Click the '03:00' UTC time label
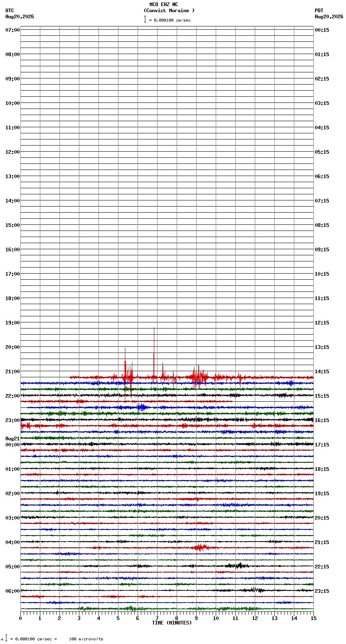The width and height of the screenshot is (346, 644). pos(13,518)
